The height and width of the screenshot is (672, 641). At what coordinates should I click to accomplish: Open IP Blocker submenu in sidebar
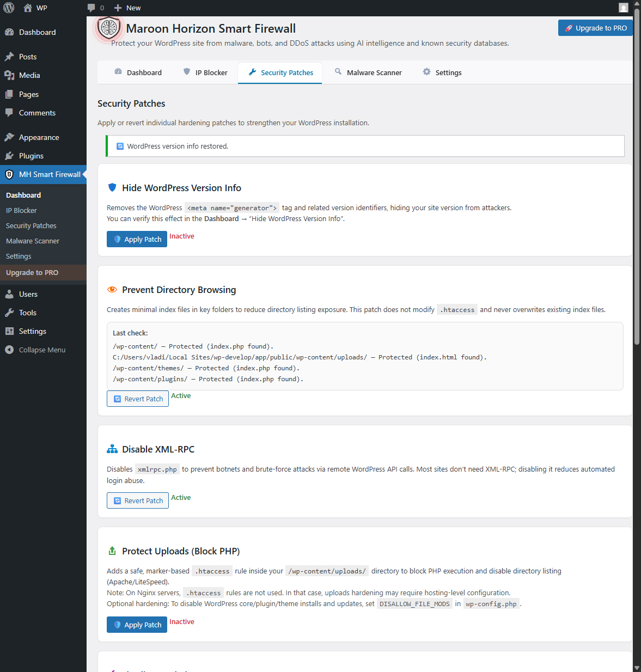[x=21, y=210]
